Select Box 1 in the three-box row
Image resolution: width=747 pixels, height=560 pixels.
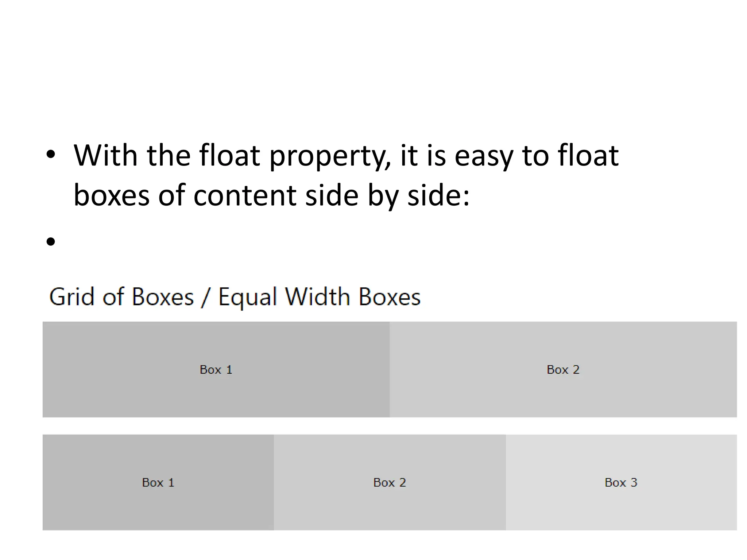[x=158, y=482]
